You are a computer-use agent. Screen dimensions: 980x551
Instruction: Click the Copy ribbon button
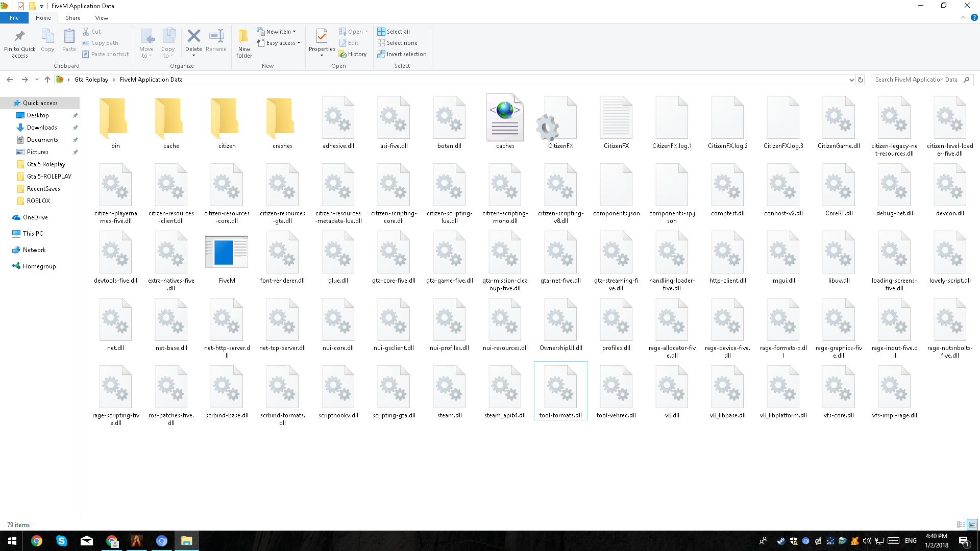point(47,40)
